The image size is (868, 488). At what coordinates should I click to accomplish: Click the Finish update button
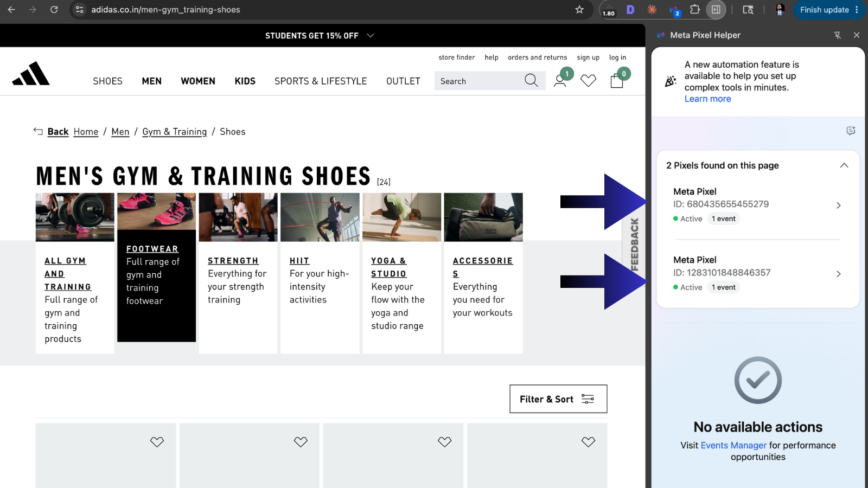click(829, 10)
